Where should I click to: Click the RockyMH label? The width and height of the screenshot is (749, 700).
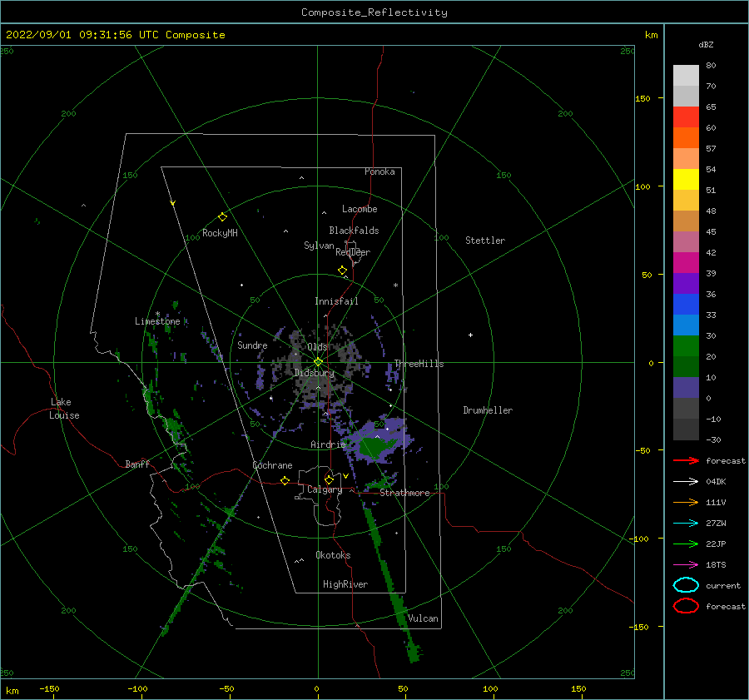point(220,233)
